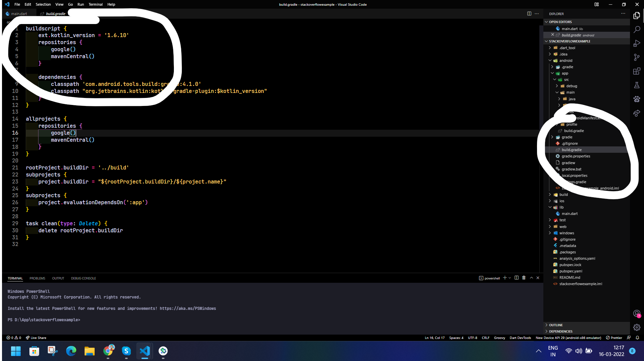
Task: Change indentation Spaces: 4 setting
Action: pyautogui.click(x=456, y=338)
